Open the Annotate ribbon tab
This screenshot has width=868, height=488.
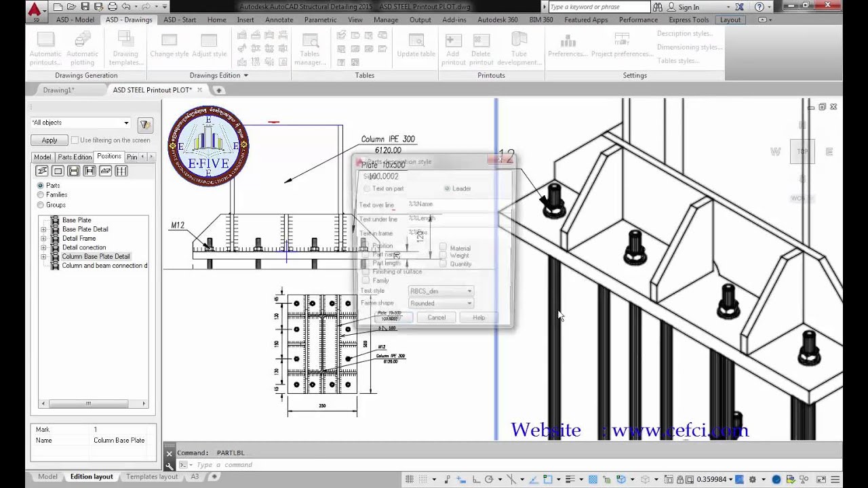pyautogui.click(x=279, y=20)
